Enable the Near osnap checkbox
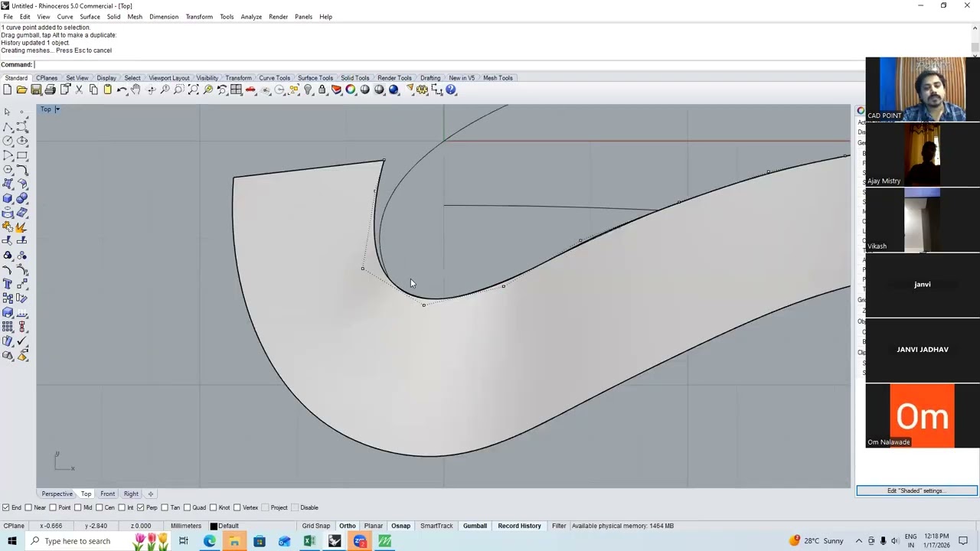Viewport: 980px width, 551px height. pyautogui.click(x=28, y=507)
